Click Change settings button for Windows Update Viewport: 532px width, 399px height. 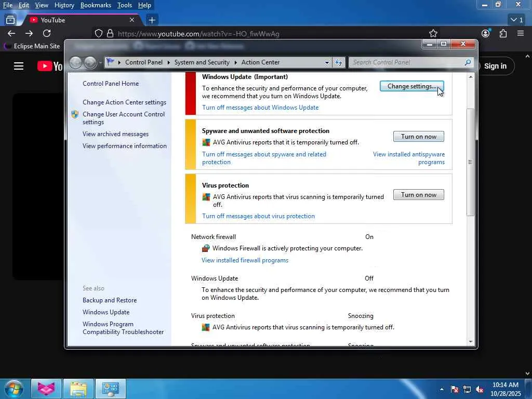point(411,86)
